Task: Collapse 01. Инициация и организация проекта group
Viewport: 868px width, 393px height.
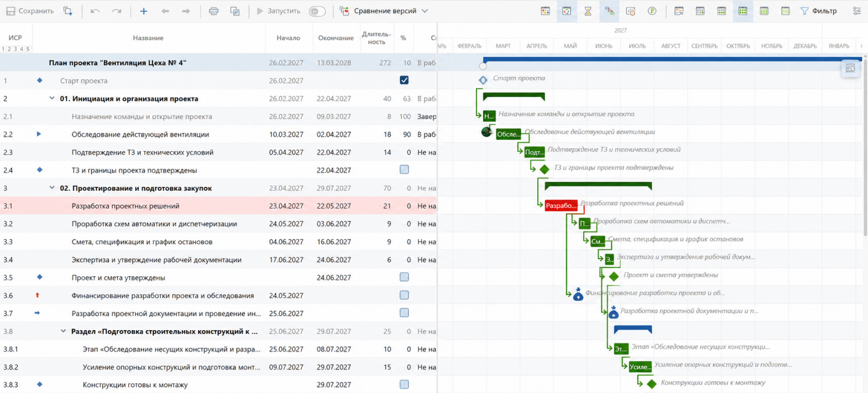Action: tap(52, 98)
